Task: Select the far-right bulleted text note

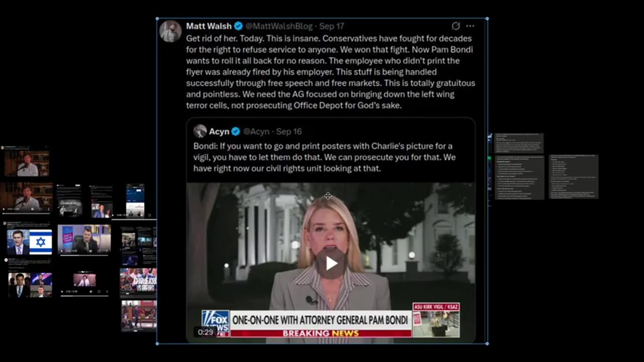Action: (574, 176)
